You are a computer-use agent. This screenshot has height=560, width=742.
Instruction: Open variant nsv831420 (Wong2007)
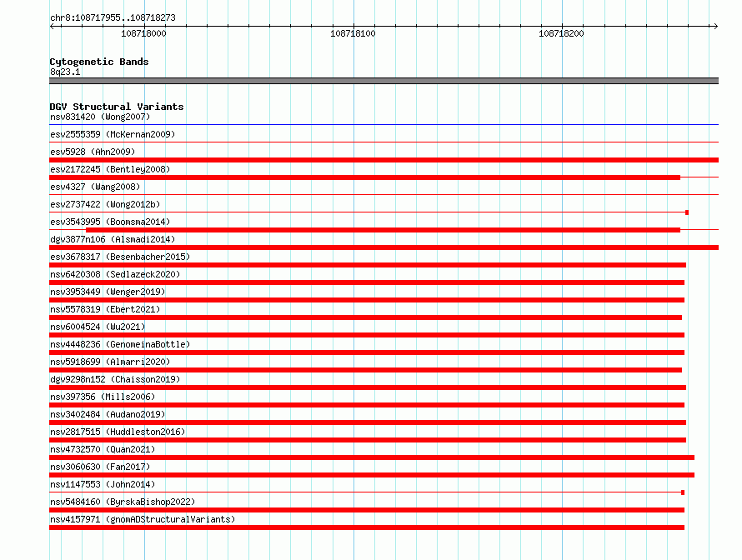pos(100,117)
